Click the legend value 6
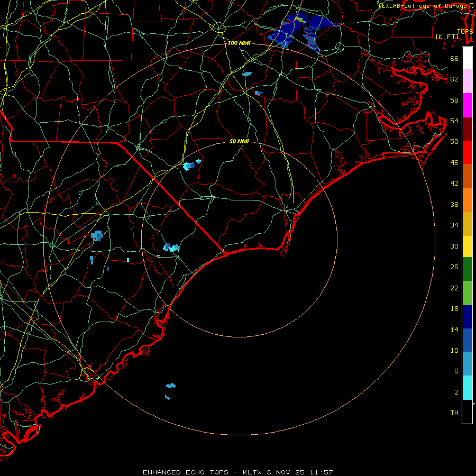Screen dimensions: 476x476 point(456,371)
